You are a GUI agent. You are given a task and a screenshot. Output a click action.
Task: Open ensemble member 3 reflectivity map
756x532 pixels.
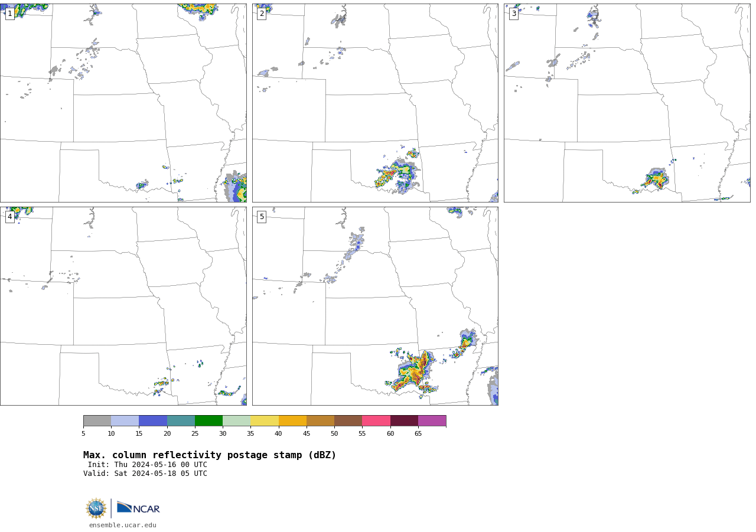click(x=627, y=103)
